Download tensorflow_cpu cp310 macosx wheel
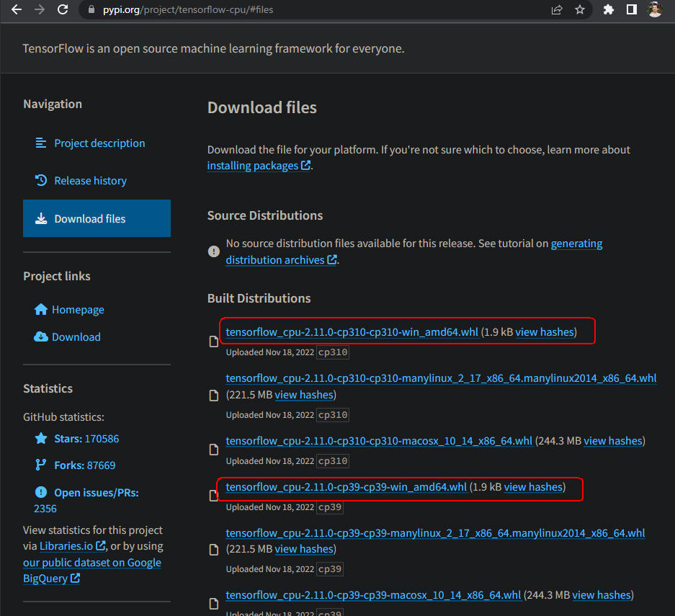675x616 pixels. pos(379,441)
